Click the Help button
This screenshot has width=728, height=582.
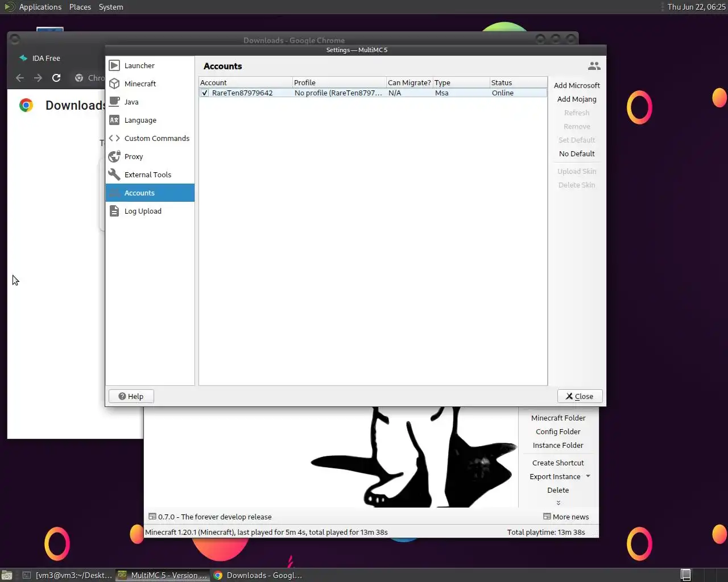(x=131, y=396)
